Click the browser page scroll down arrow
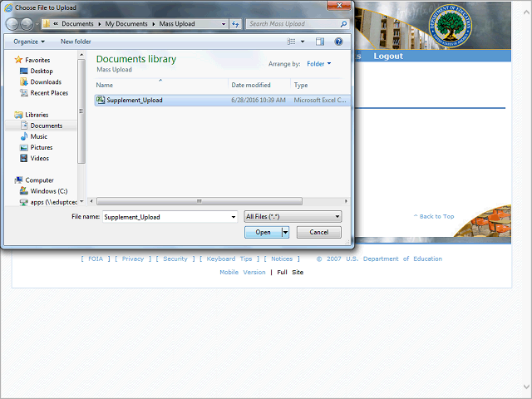Image resolution: width=532 pixels, height=399 pixels. click(526, 387)
